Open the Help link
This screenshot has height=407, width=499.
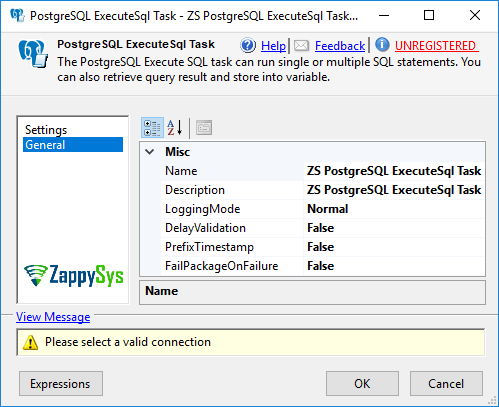pyautogui.click(x=273, y=46)
